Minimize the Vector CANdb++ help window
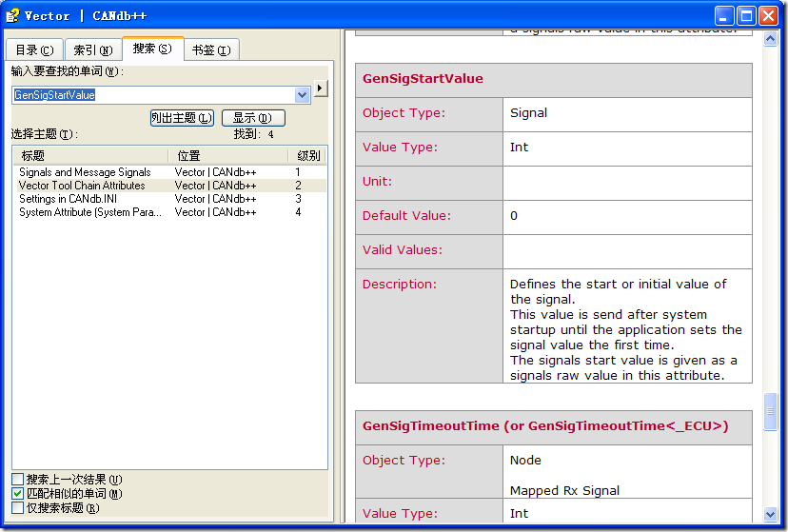The height and width of the screenshot is (532, 788). point(724,16)
